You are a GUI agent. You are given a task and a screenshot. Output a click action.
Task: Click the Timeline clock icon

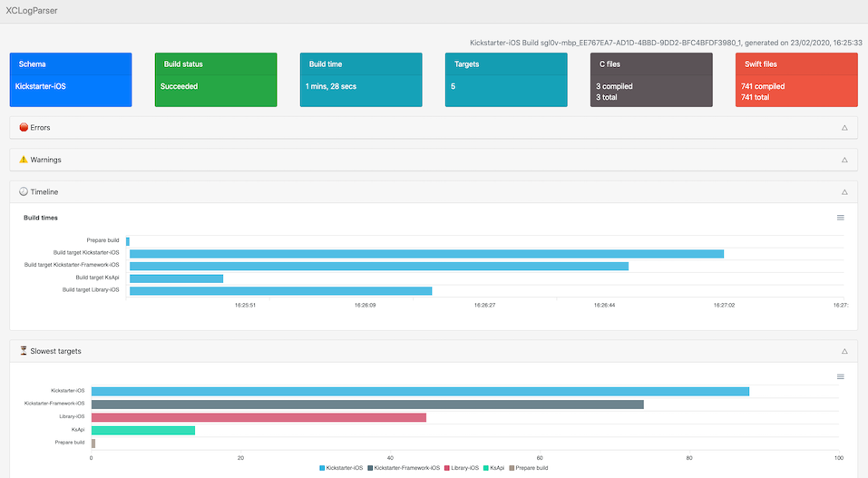pos(24,191)
